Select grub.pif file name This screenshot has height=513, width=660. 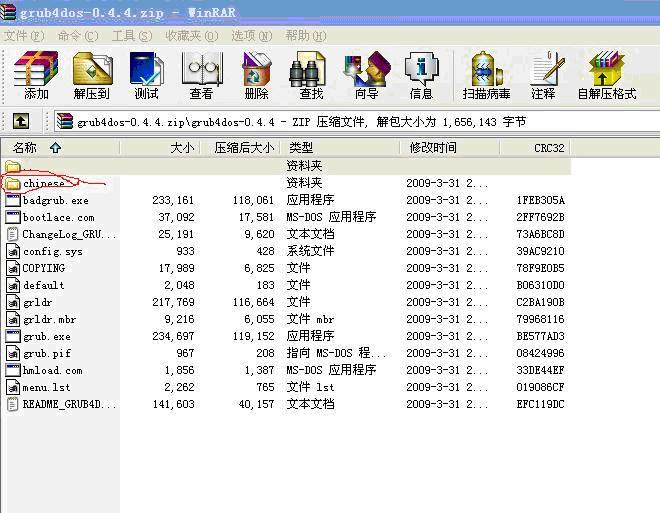(47, 354)
